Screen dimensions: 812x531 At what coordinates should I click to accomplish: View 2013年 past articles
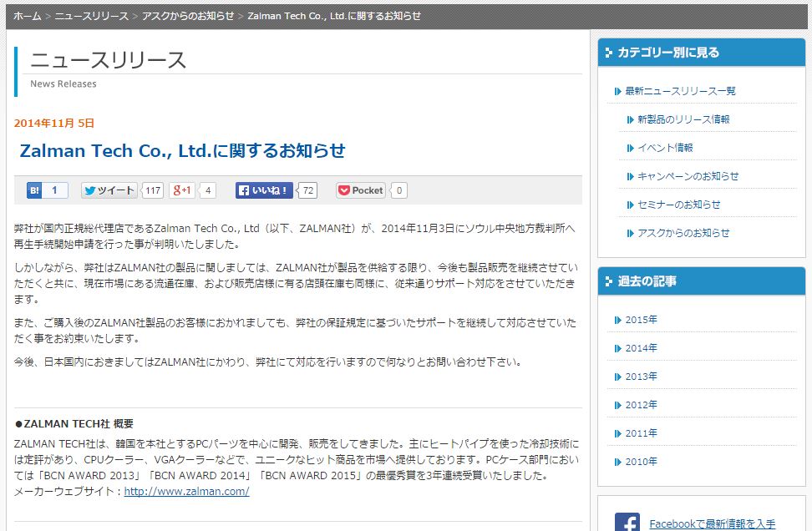(x=641, y=377)
